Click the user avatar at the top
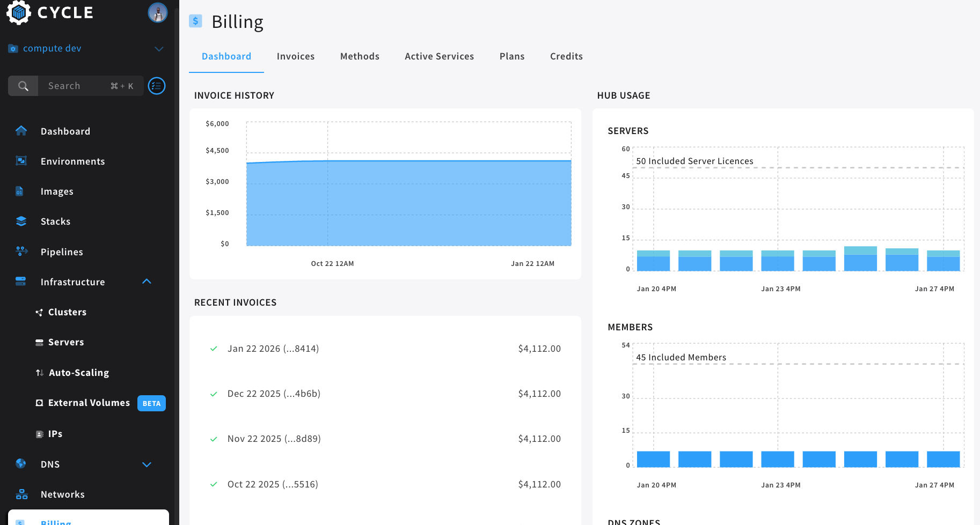Image resolution: width=980 pixels, height=525 pixels. tap(157, 12)
